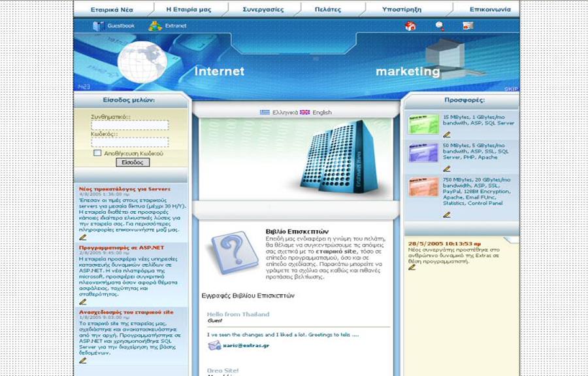Open the green 15 MBytes offer thumbnail

423,124
